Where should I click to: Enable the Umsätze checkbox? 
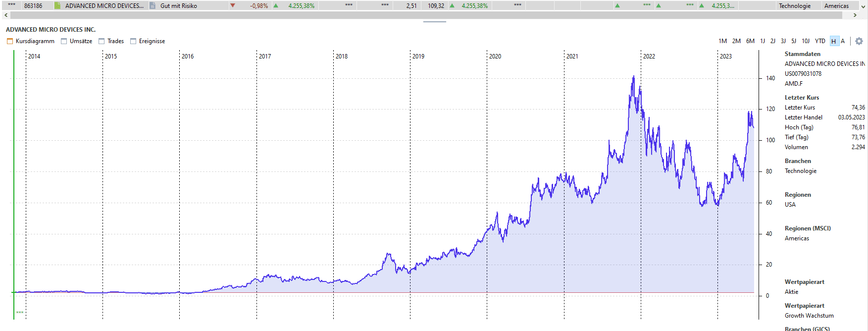(64, 41)
